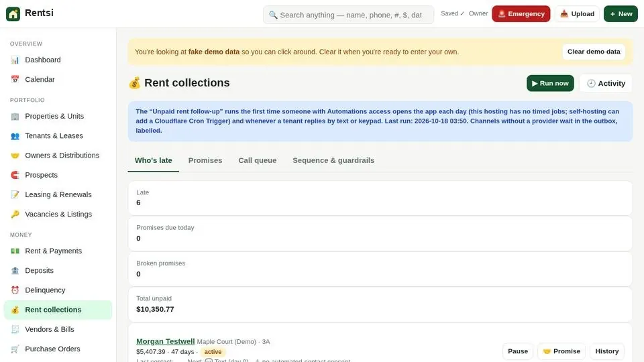The image size is (644, 362).
Task: Click the Broken promises card
Action: 380,269
